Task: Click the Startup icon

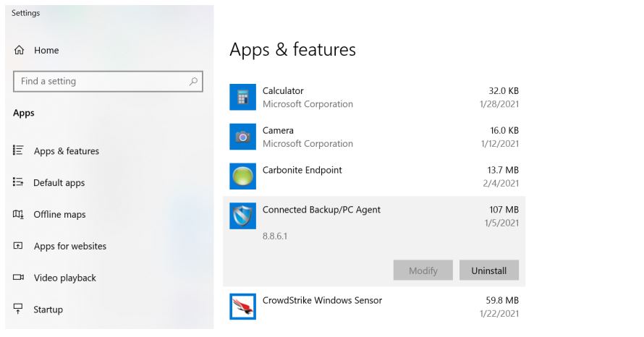Action: click(x=19, y=310)
